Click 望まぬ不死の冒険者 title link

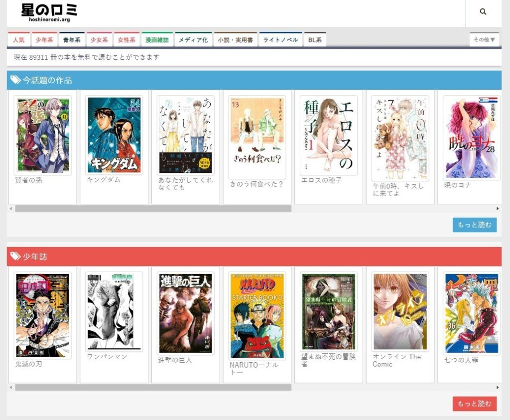click(329, 360)
